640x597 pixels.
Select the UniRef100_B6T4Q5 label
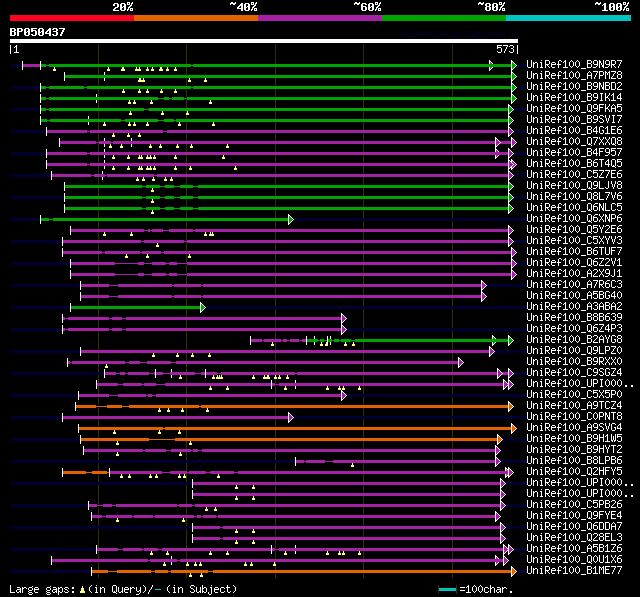[x=574, y=163]
